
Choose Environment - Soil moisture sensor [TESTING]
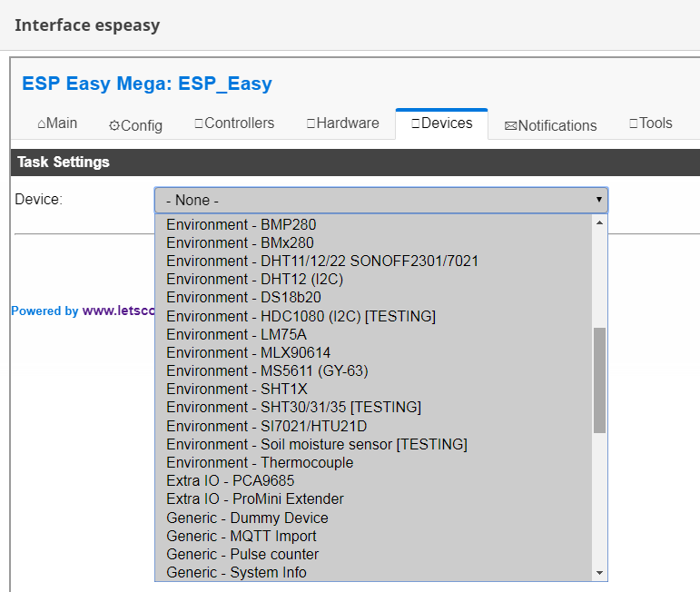click(x=373, y=445)
